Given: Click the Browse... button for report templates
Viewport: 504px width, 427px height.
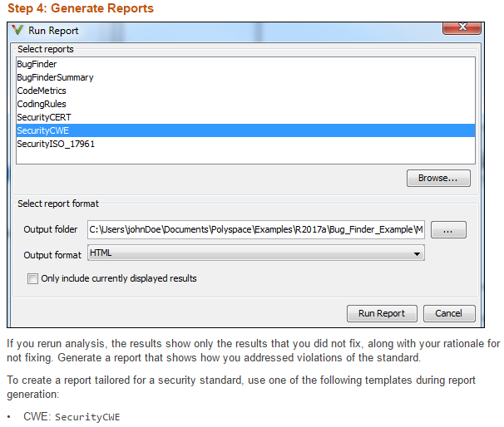Looking at the screenshot, I should coord(438,178).
